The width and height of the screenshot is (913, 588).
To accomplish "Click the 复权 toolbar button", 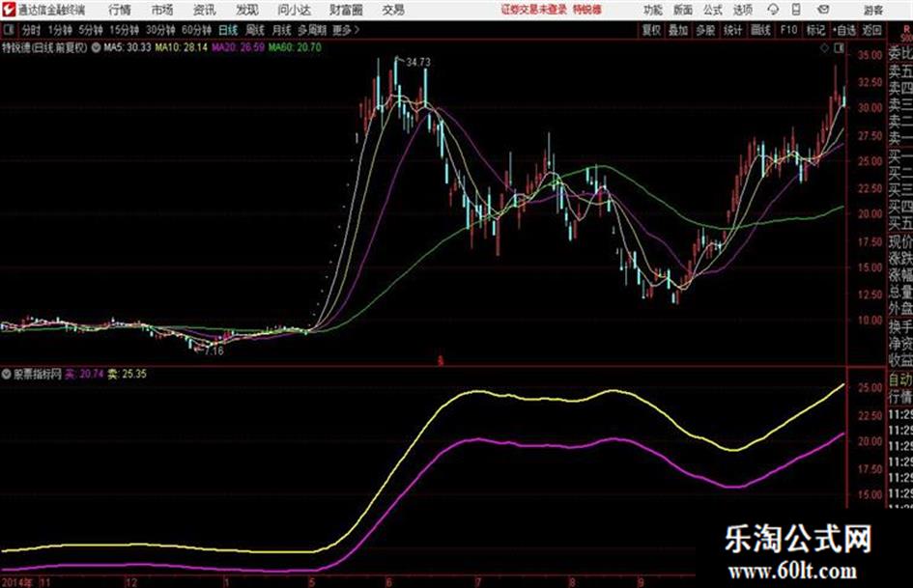I will (651, 30).
